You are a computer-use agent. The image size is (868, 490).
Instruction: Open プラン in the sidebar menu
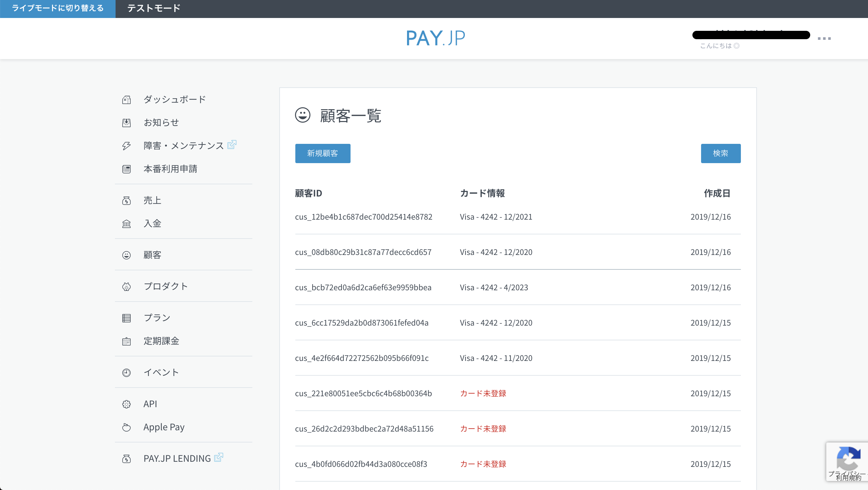tap(157, 318)
